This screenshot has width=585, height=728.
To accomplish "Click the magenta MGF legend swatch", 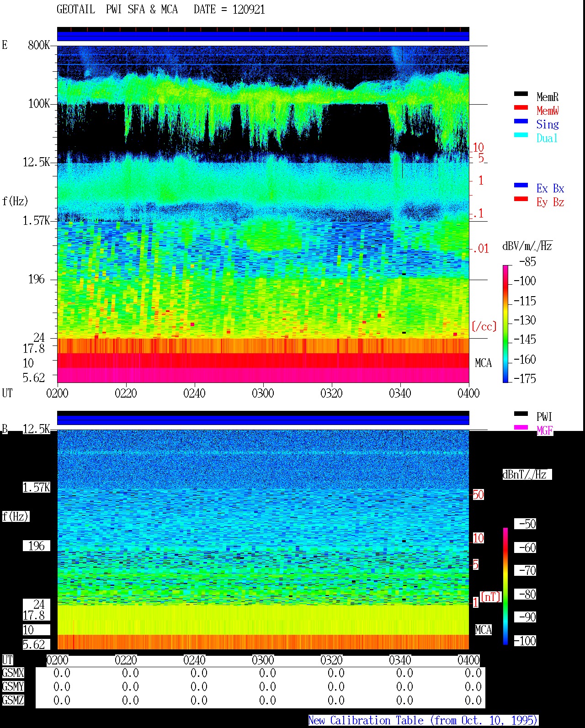I will coord(521,427).
